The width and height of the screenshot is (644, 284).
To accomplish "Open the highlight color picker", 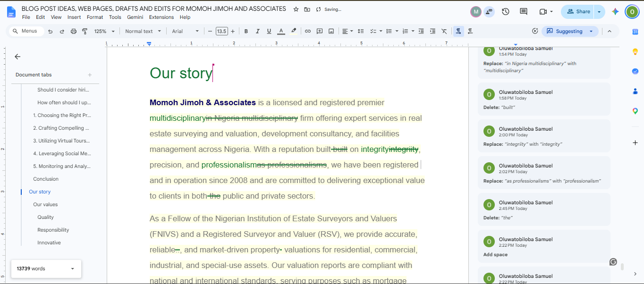I will [x=294, y=31].
